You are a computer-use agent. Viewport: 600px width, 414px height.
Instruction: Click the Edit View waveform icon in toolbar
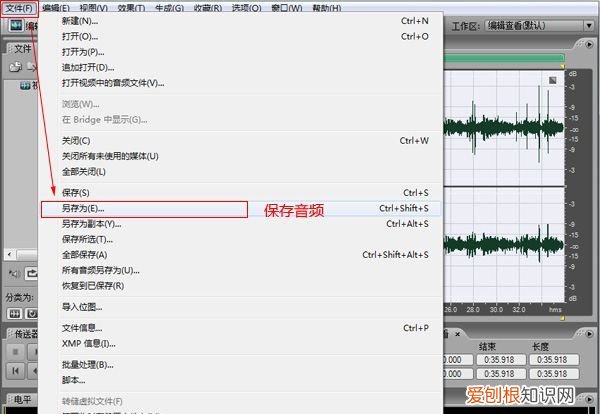pos(16,25)
